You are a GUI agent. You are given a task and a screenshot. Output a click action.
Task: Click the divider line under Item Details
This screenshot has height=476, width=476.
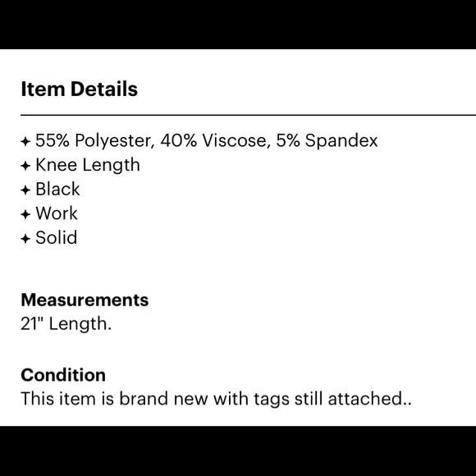(x=248, y=115)
